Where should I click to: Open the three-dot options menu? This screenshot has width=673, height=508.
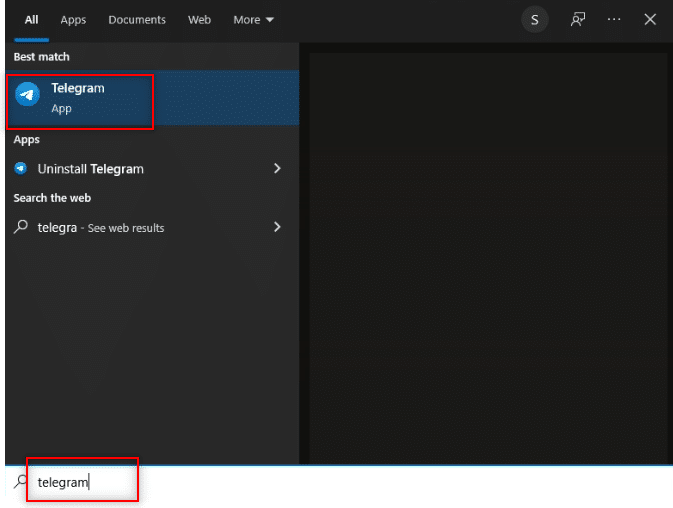coord(614,19)
